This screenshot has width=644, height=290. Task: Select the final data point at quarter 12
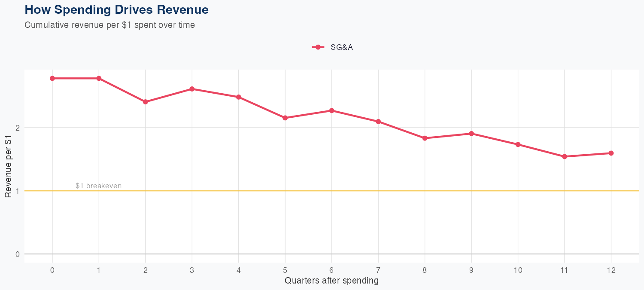[611, 153]
